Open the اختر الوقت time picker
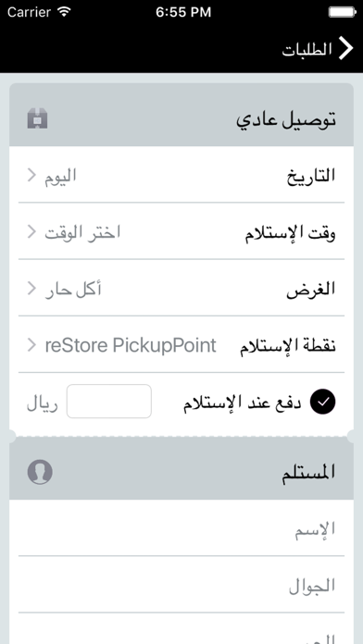The image size is (363, 644). [x=82, y=232]
